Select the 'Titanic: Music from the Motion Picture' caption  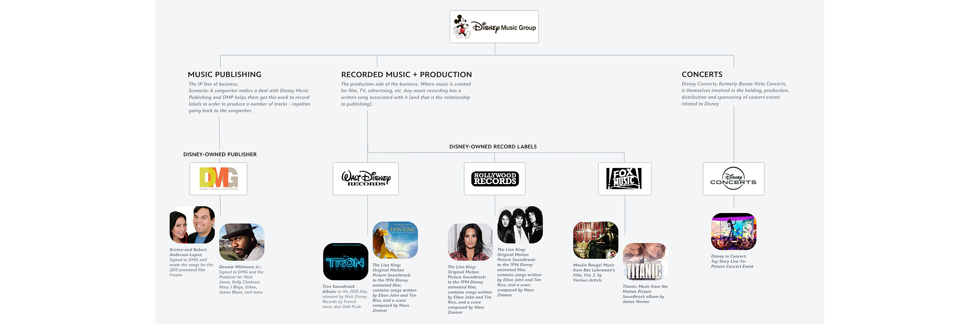(x=645, y=294)
